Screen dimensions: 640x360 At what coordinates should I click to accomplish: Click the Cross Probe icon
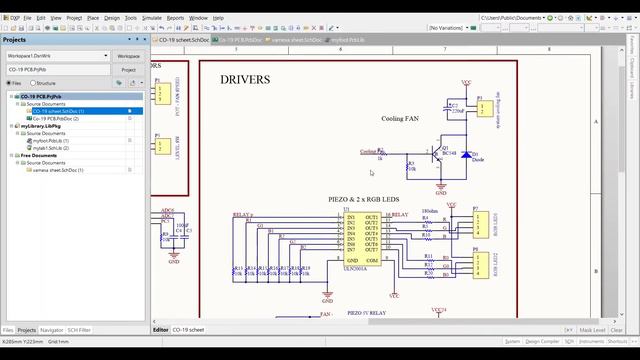point(186,28)
